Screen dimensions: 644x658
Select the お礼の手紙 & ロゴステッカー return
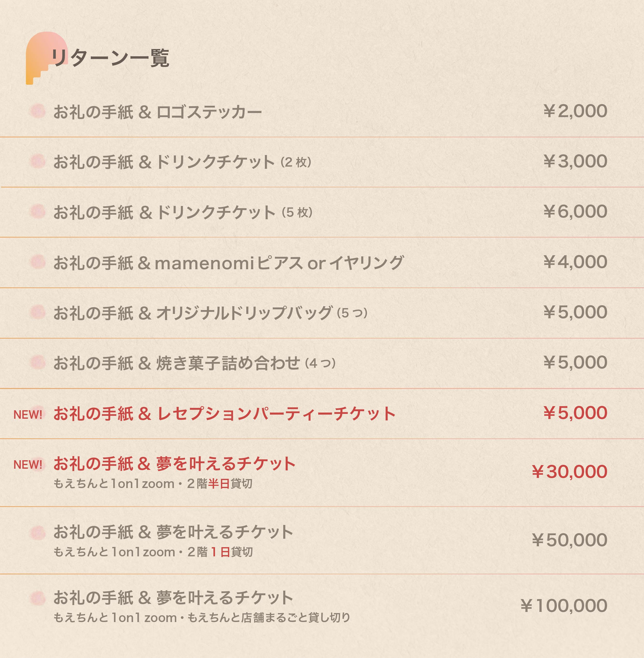coord(157,112)
